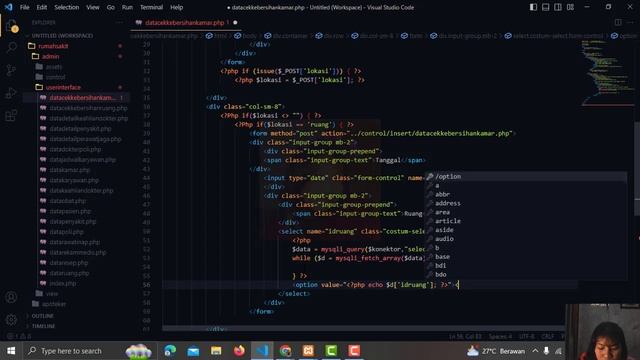Viewport: 640px width, 360px height.
Task: Open datadetailkeahliandokter.php file
Action: 88,118
